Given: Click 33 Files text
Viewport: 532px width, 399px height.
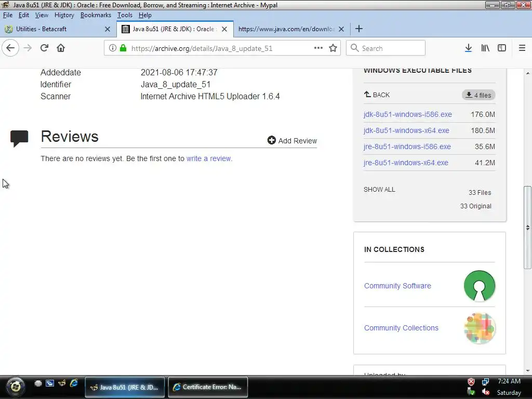Looking at the screenshot, I should (x=480, y=192).
